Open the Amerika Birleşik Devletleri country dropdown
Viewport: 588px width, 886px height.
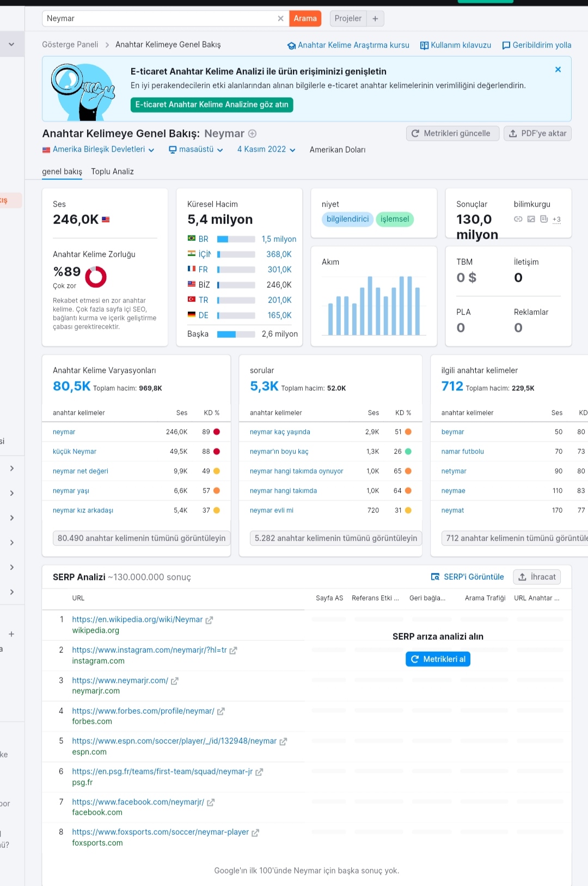[98, 149]
